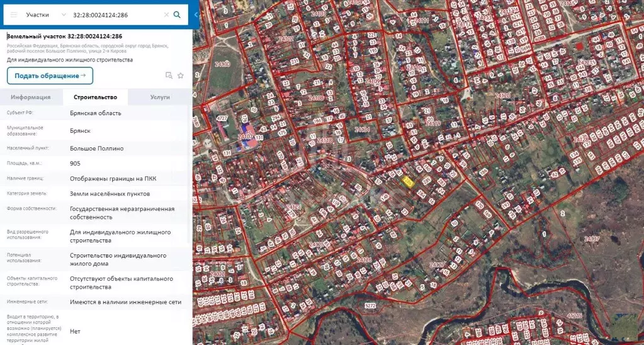Click map quarter label 24137
The height and width of the screenshot is (345, 644).
592,239
